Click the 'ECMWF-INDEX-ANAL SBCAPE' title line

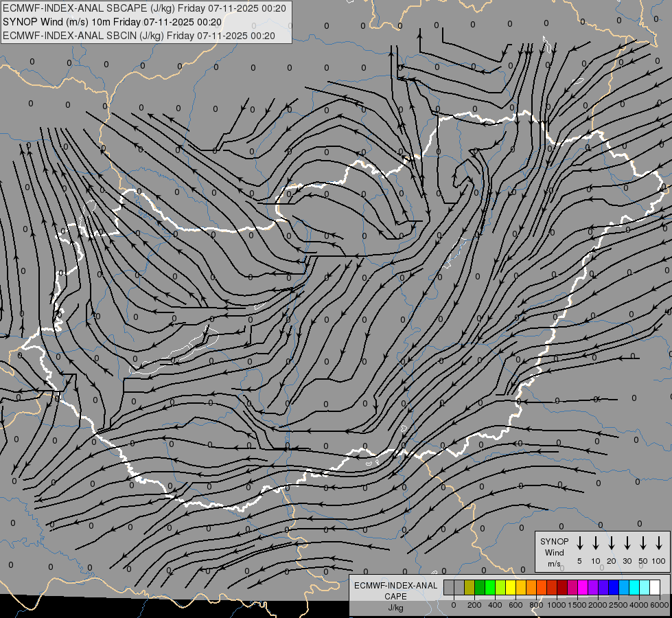[144, 8]
